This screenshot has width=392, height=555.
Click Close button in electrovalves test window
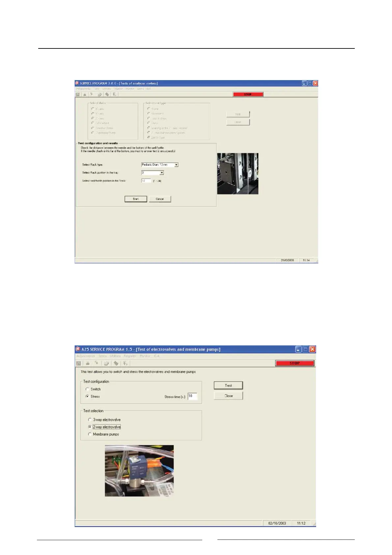[x=228, y=396]
